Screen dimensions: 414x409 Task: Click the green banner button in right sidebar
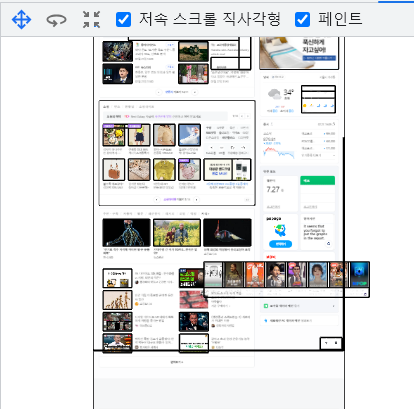coord(317,180)
